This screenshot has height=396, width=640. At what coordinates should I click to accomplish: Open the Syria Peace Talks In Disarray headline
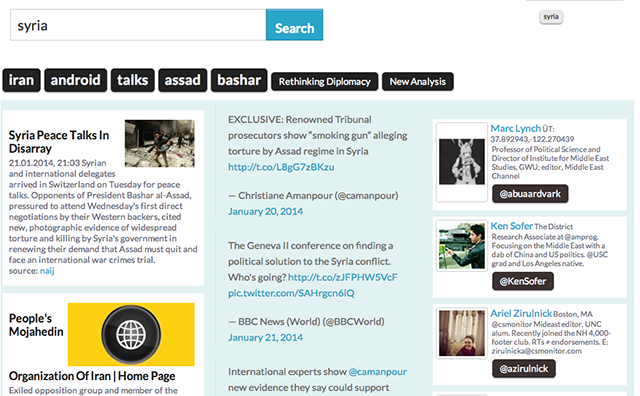tap(59, 142)
